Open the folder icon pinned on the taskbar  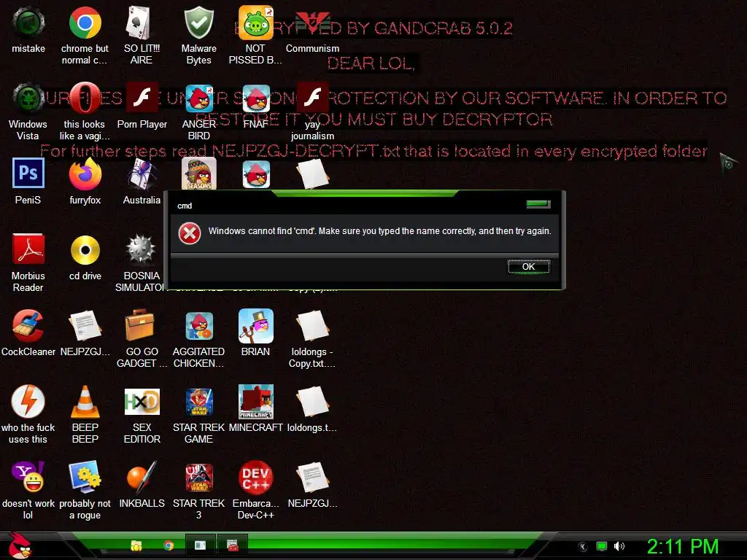(136, 545)
